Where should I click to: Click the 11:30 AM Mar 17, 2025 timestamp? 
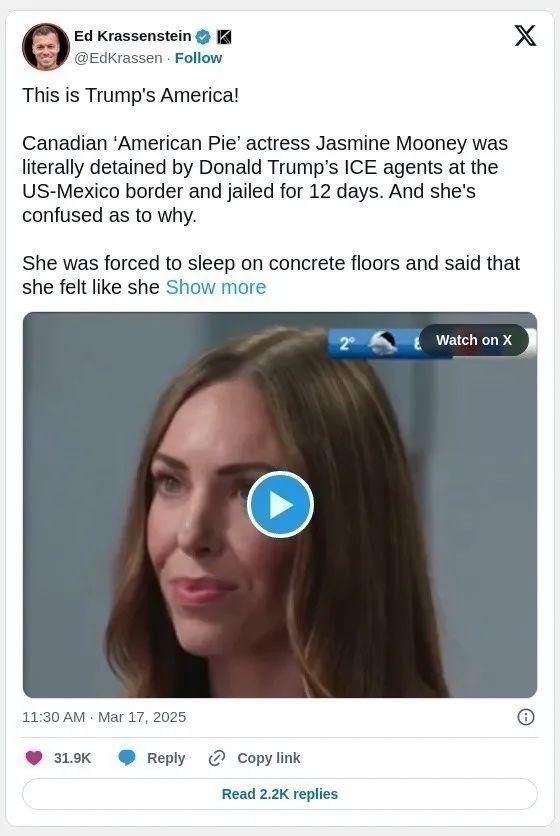[x=104, y=717]
